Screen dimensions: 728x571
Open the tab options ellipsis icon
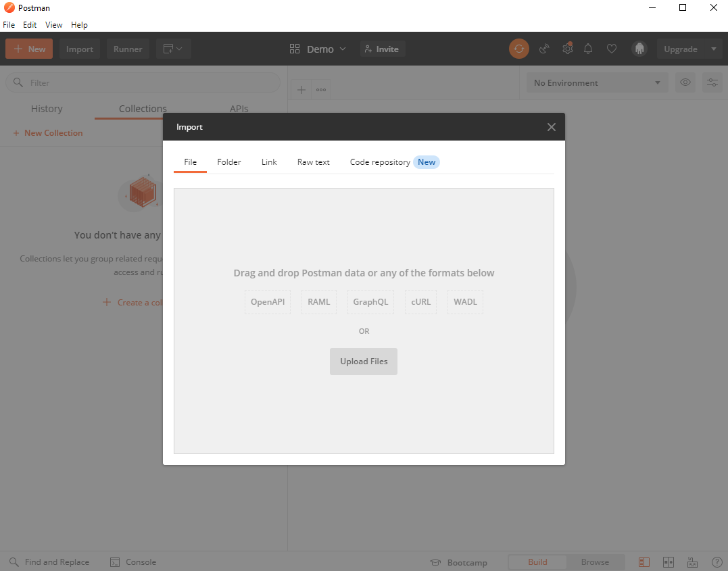click(321, 90)
